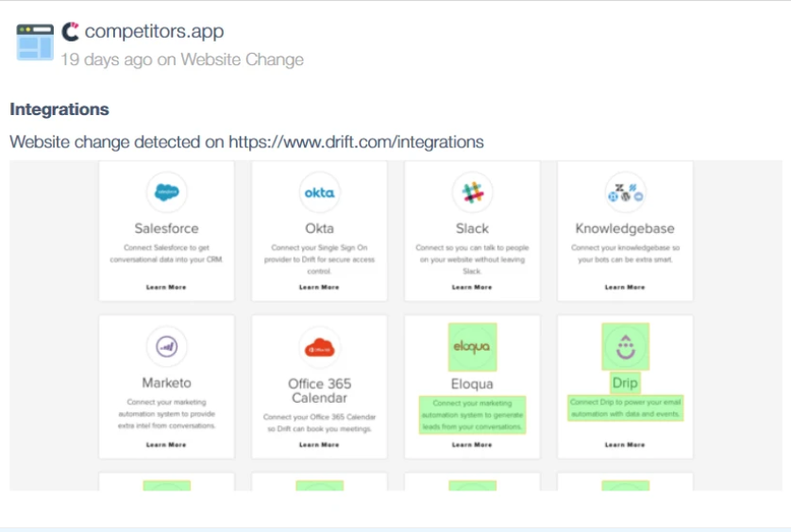The width and height of the screenshot is (791, 532).
Task: Click the website change window icon
Action: (x=35, y=42)
